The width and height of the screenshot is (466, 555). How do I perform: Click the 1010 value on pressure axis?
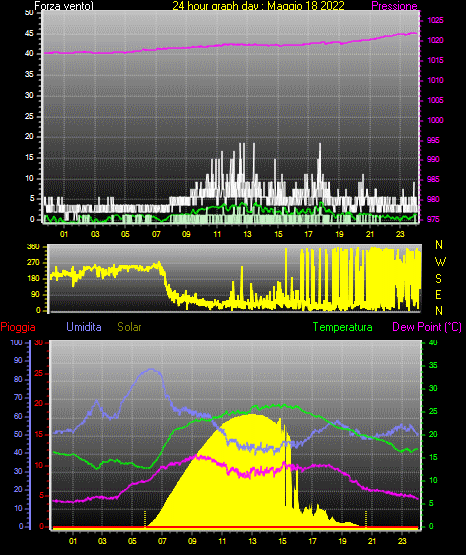click(x=435, y=80)
